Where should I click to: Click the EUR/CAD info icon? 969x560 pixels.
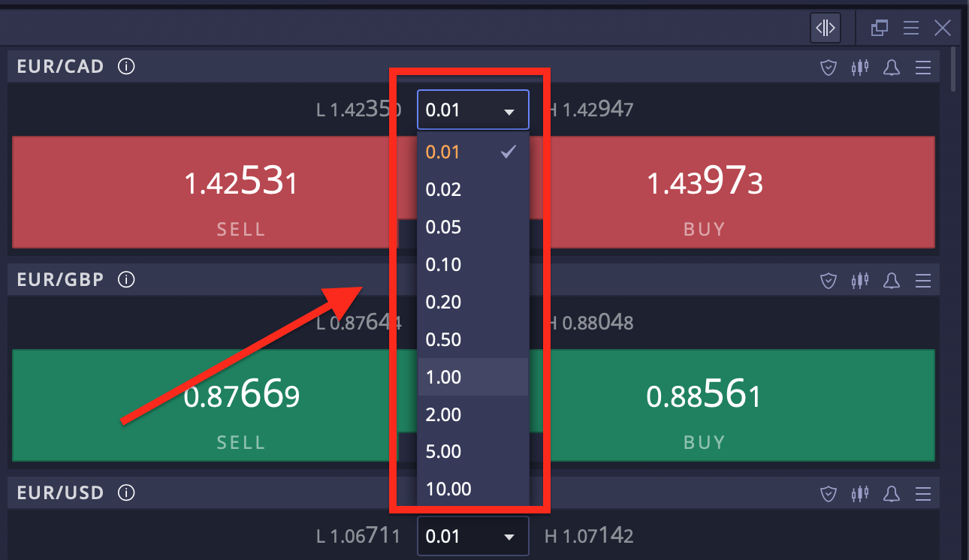click(x=125, y=66)
